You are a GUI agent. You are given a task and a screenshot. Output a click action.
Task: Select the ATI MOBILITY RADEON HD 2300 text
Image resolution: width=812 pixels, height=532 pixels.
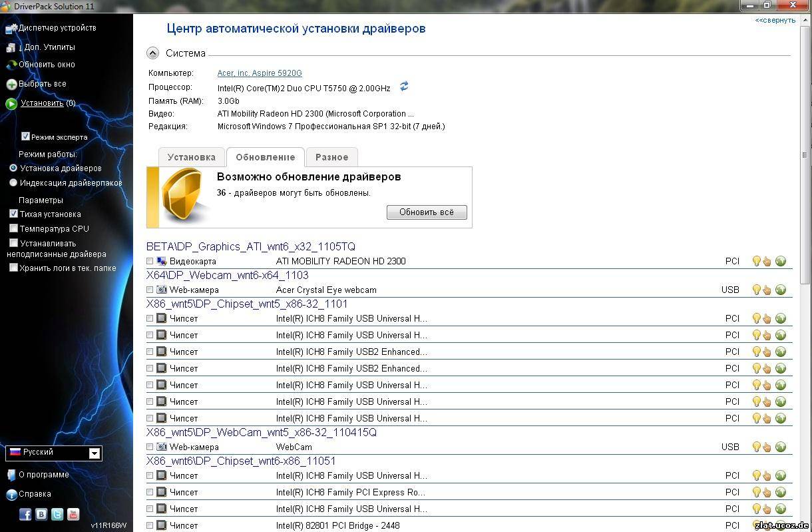pyautogui.click(x=341, y=261)
